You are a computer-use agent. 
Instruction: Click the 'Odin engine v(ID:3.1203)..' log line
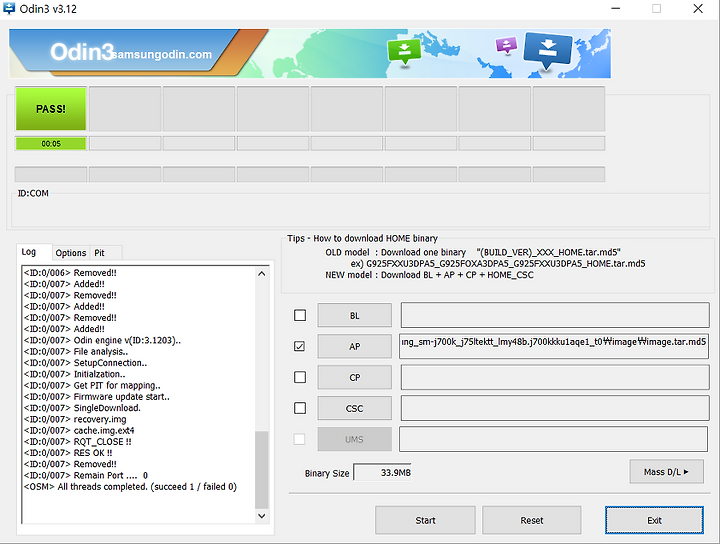tap(102, 340)
